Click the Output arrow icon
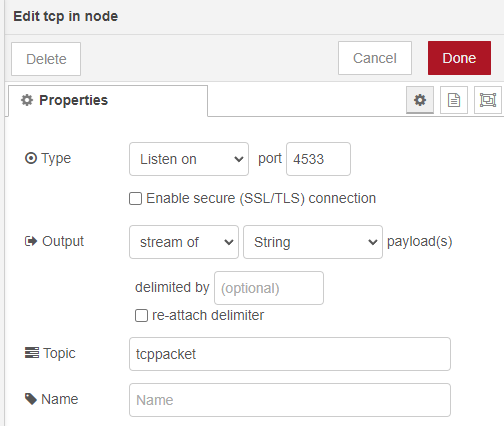504x426 pixels. pos(31,241)
